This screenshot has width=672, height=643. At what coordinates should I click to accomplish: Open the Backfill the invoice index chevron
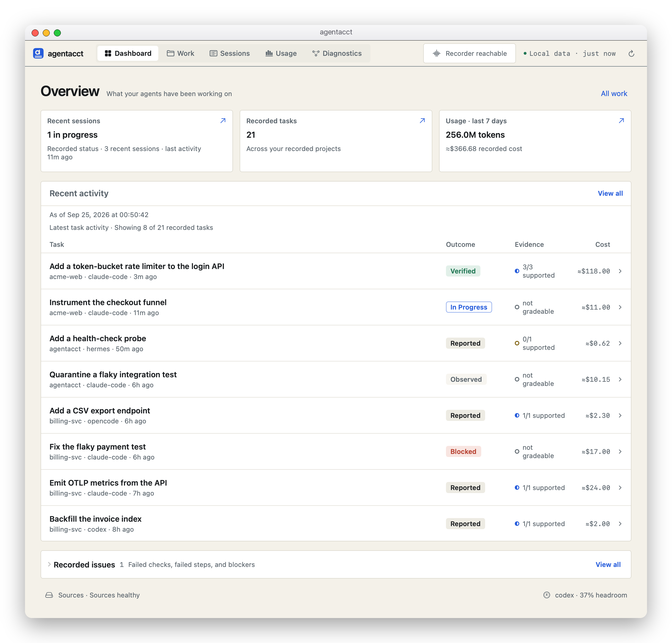620,524
